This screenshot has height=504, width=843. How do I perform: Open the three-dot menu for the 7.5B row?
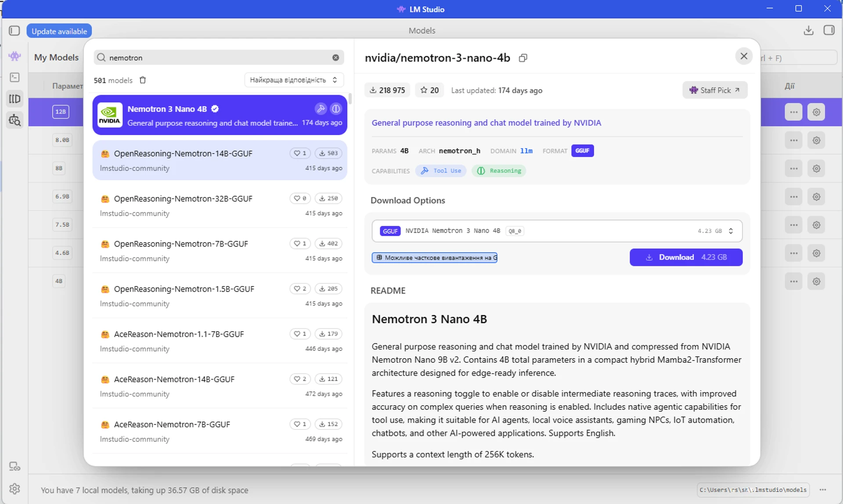[793, 225]
